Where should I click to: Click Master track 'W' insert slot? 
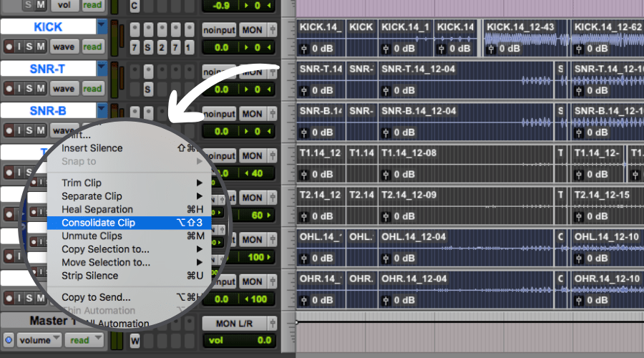click(135, 341)
